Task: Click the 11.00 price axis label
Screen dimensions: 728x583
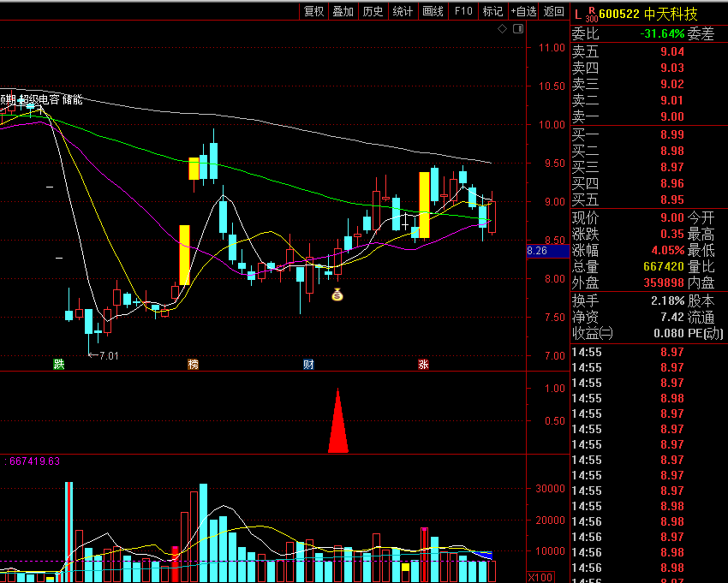Action: [552, 48]
